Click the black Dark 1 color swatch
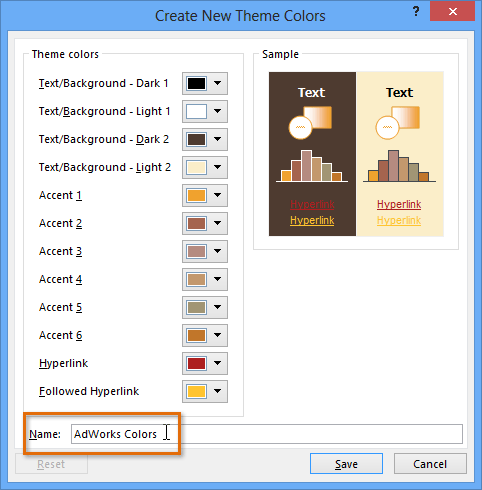 pyautogui.click(x=196, y=83)
